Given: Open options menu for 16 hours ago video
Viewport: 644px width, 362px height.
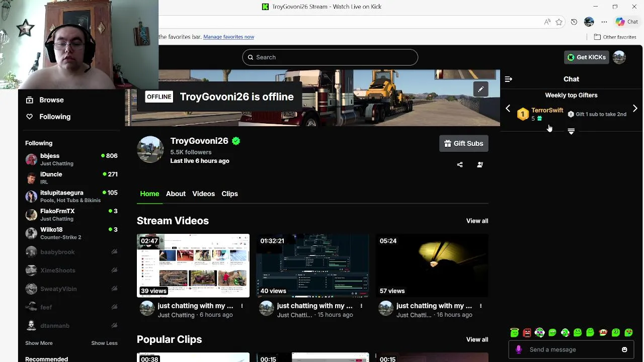Looking at the screenshot, I should click(480, 306).
